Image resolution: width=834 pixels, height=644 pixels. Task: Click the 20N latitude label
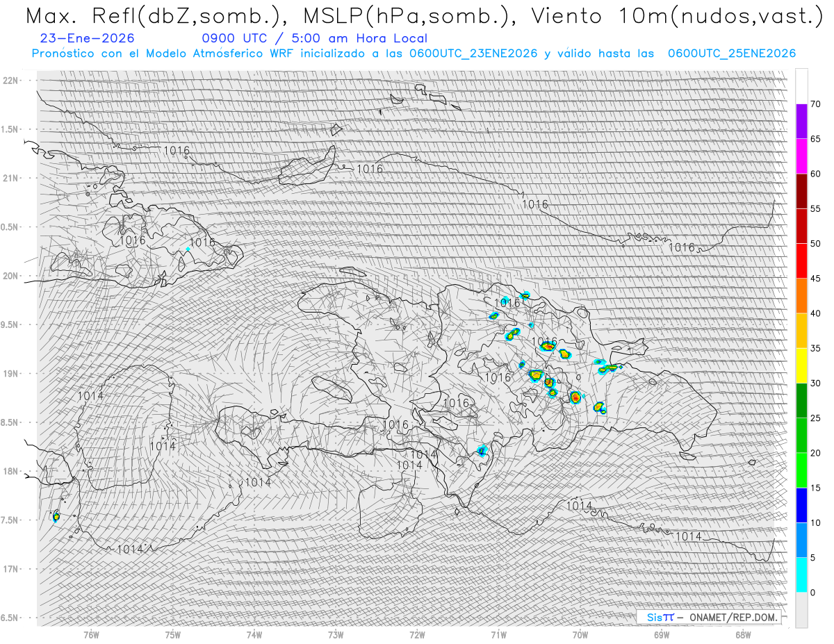coord(12,276)
